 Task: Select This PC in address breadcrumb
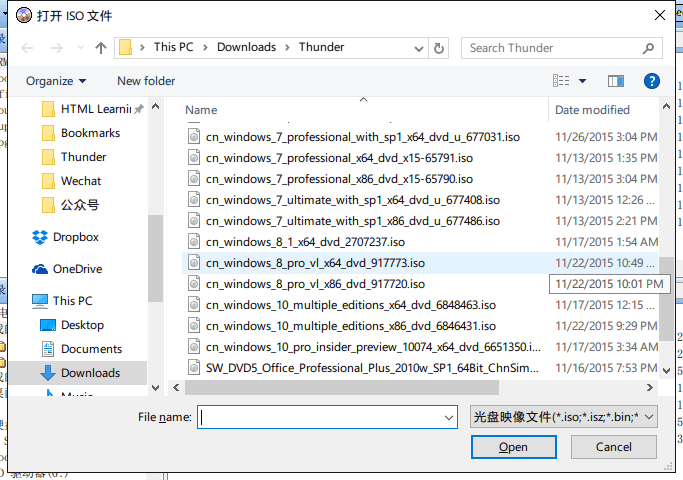(x=173, y=47)
